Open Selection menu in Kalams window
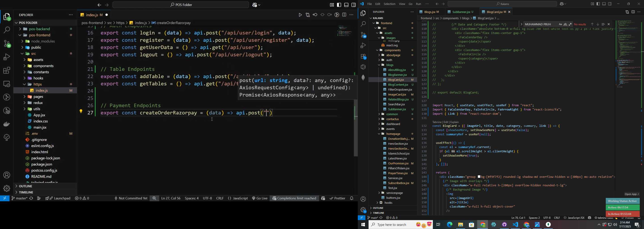This screenshot has height=229, width=644. (x=390, y=4)
